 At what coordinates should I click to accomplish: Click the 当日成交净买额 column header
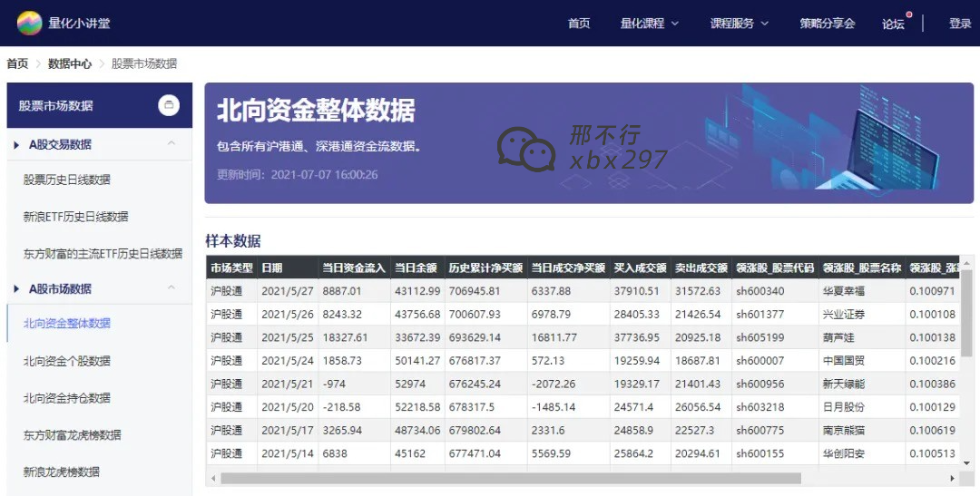pos(569,267)
